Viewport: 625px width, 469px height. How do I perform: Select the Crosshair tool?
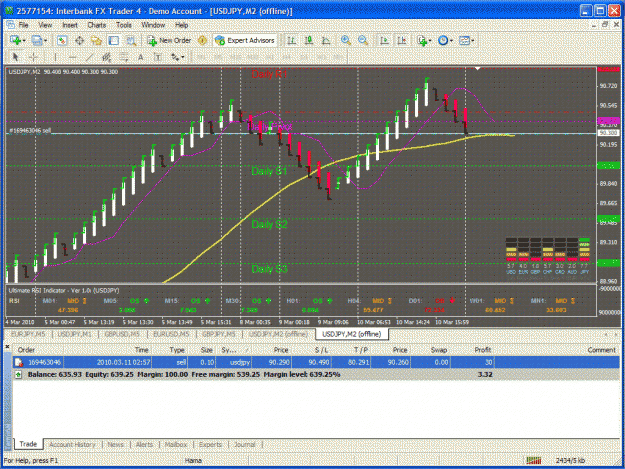34,57
